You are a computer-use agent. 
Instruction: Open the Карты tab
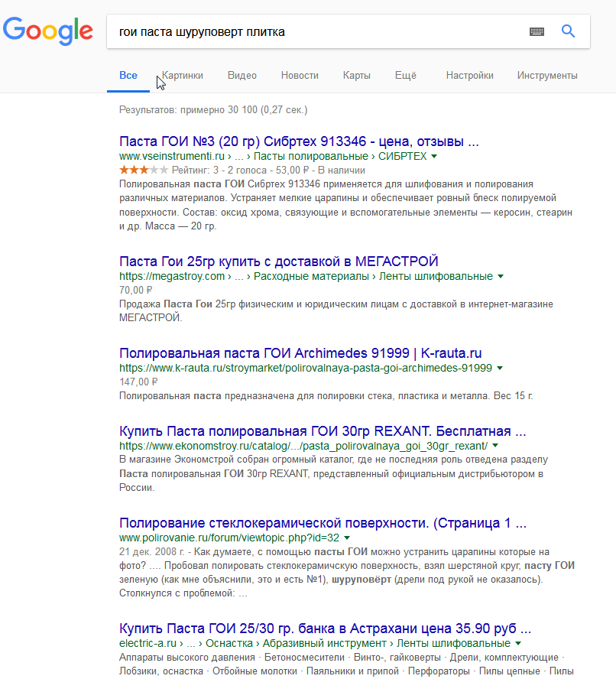(357, 76)
